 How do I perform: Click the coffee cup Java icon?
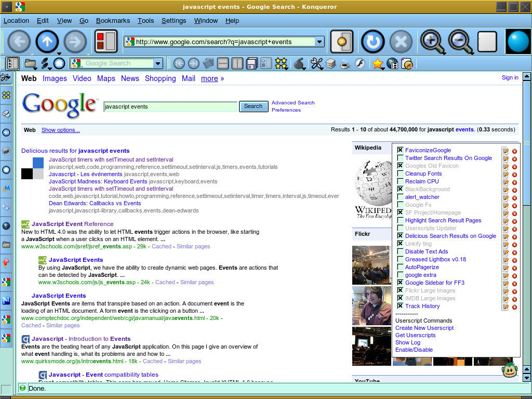(345, 63)
